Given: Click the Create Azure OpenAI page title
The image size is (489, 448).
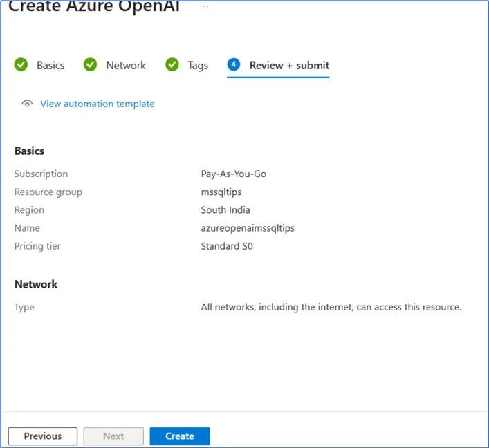Looking at the screenshot, I should (94, 6).
